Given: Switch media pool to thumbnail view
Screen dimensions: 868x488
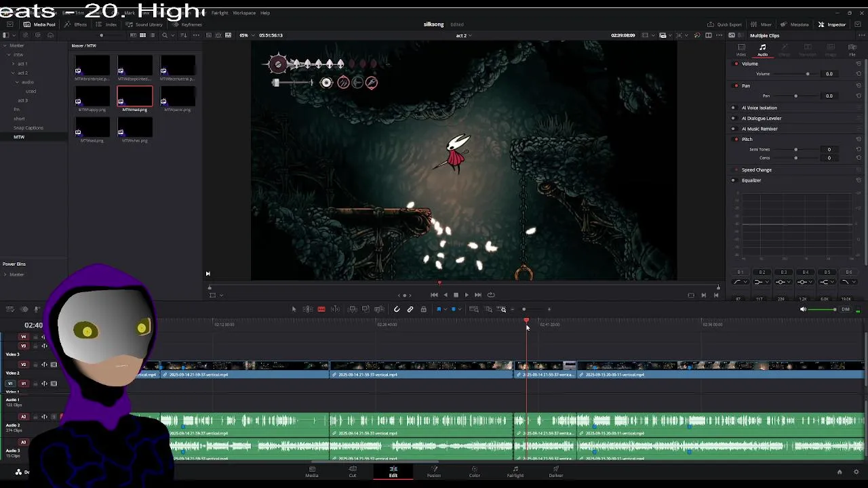Looking at the screenshot, I should [142, 35].
